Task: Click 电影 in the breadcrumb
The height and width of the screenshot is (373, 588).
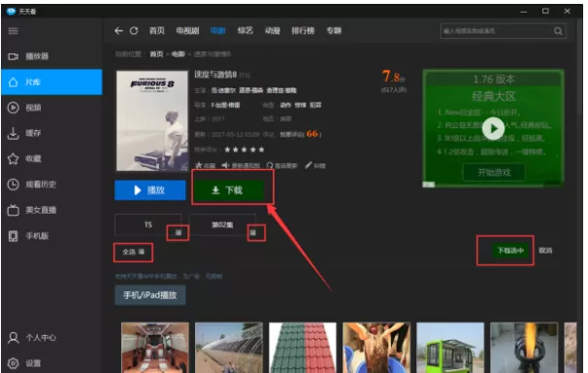Action: tap(179, 54)
